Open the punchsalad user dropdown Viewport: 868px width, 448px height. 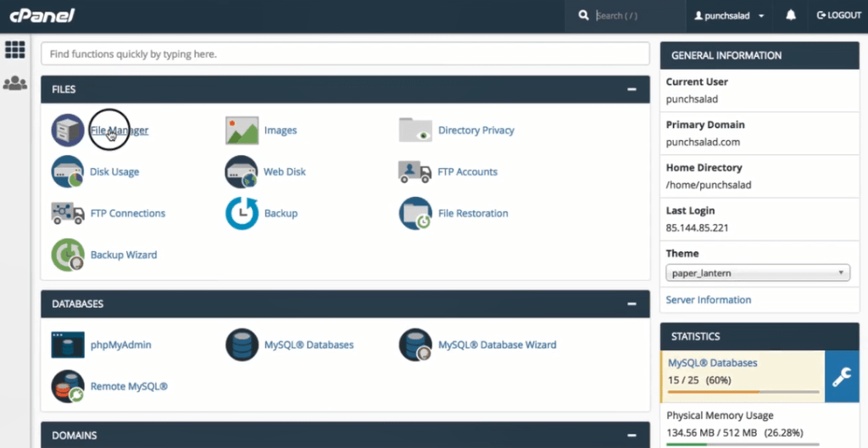coord(730,16)
